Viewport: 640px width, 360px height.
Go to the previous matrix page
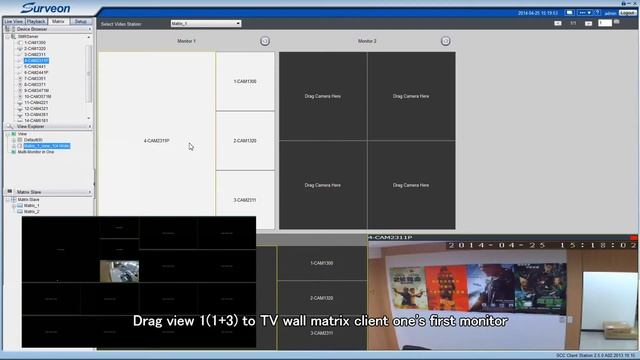coord(558,23)
